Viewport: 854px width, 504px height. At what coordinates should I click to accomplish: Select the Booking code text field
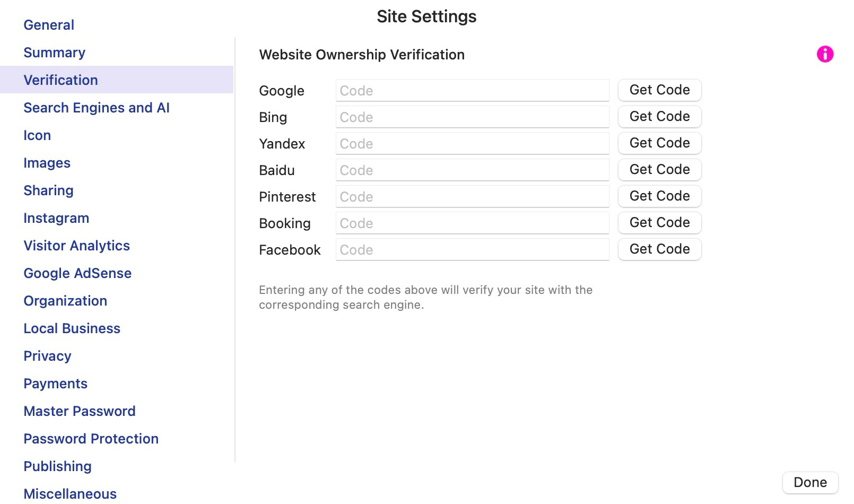(472, 223)
